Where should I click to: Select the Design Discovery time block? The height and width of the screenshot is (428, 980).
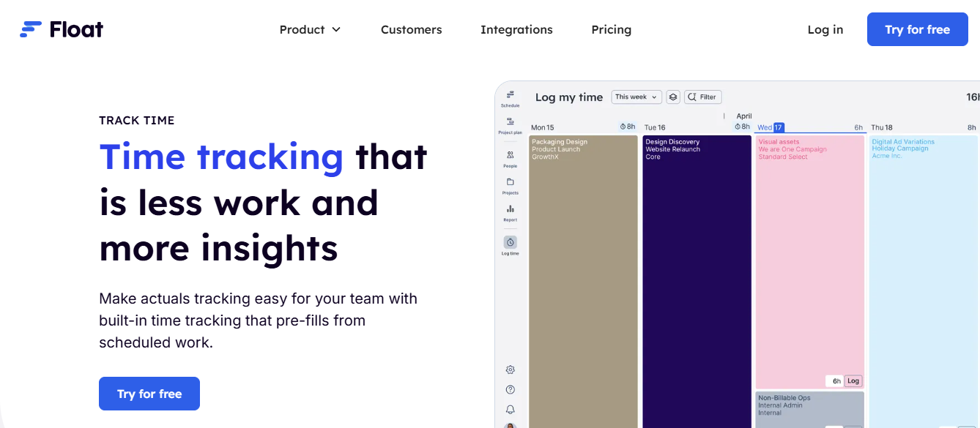(x=697, y=282)
